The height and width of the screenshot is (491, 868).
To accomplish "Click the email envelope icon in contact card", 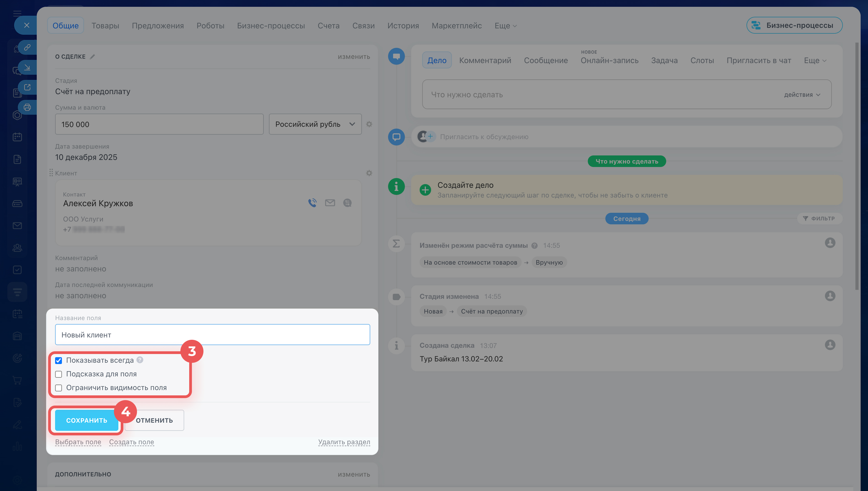I will [x=330, y=203].
